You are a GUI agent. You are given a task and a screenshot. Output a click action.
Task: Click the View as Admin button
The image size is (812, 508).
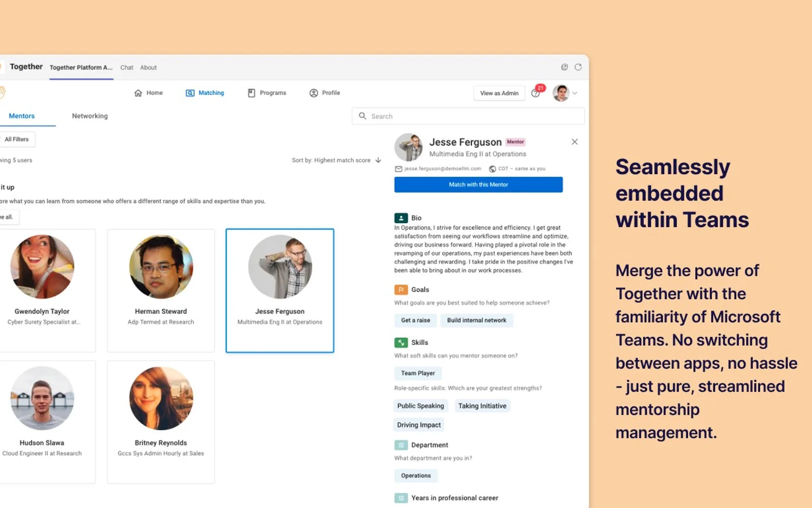coord(499,93)
